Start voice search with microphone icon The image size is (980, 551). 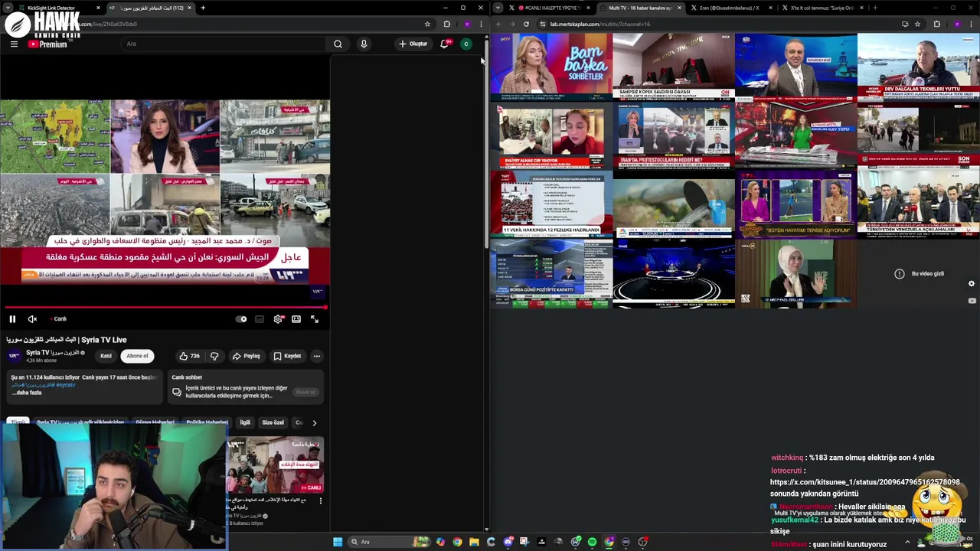coord(364,44)
